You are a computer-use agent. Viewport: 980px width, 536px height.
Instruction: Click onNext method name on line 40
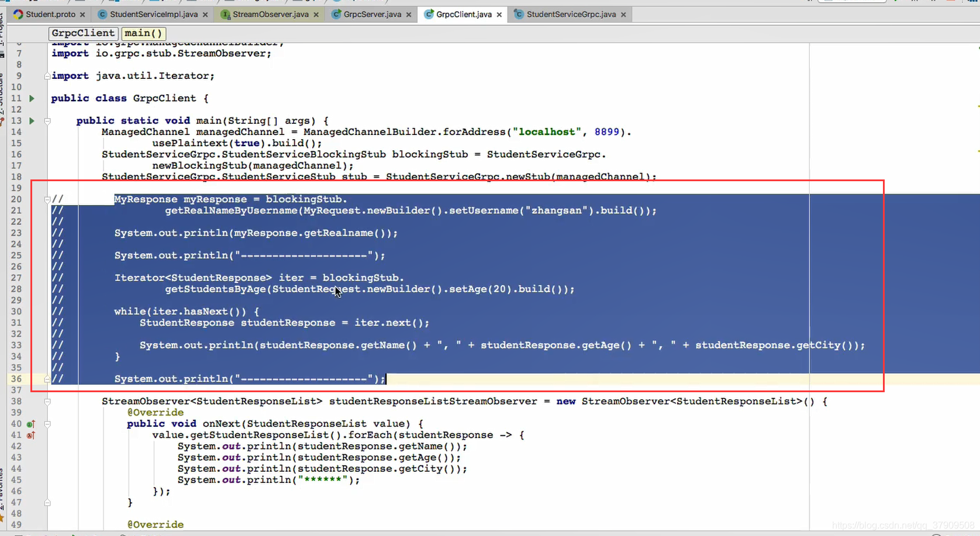[x=222, y=424]
